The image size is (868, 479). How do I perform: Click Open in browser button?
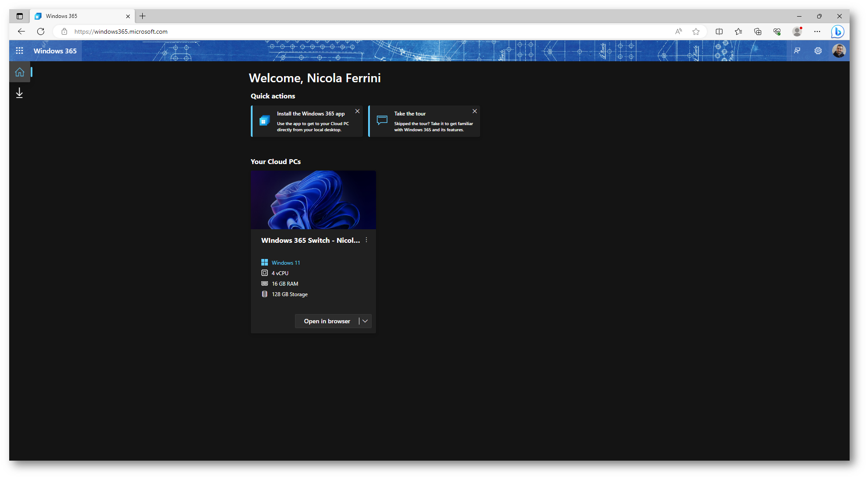327,321
